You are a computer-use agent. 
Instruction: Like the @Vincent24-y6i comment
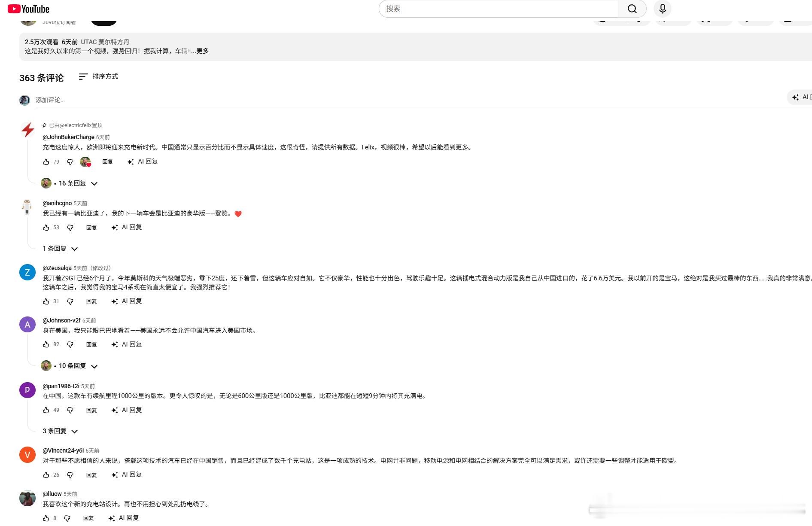pos(46,475)
